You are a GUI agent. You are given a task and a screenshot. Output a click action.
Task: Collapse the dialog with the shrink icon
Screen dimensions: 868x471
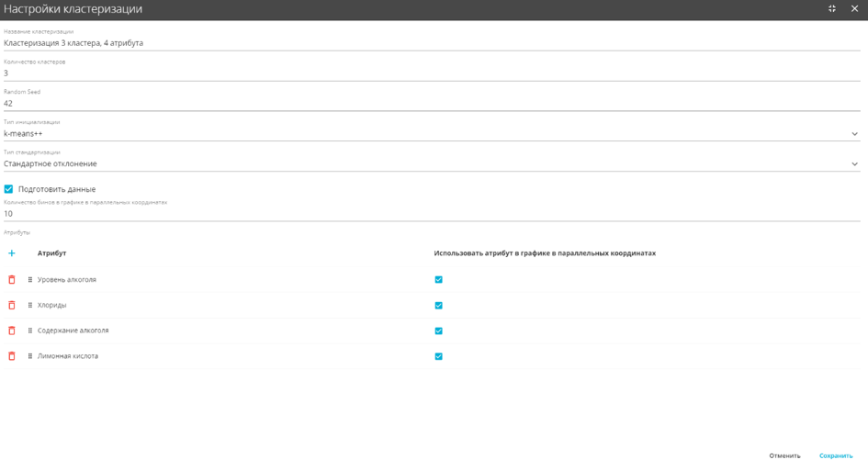pyautogui.click(x=832, y=8)
